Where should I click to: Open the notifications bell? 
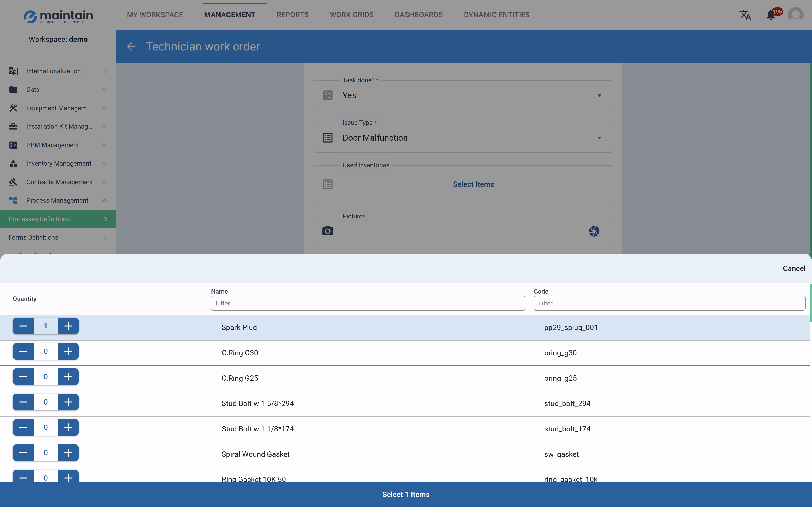click(x=771, y=15)
